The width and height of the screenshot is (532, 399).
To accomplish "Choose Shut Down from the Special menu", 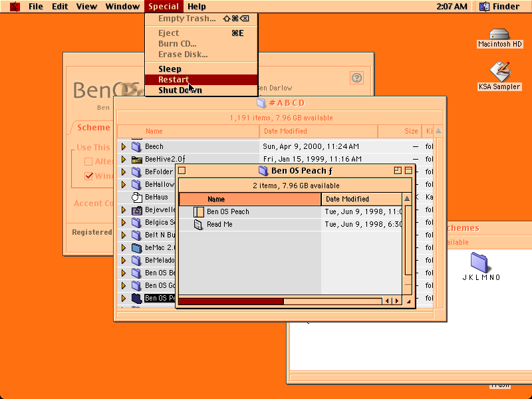I will (201, 90).
